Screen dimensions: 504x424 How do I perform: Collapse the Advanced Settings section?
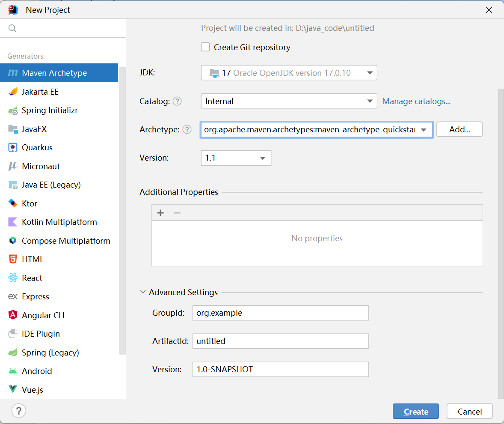coord(143,292)
